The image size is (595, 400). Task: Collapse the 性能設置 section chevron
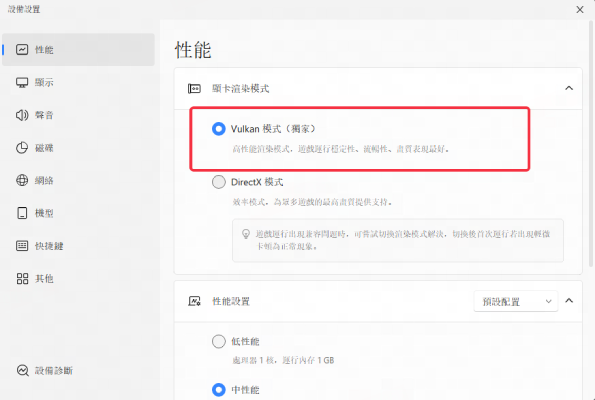tap(569, 301)
